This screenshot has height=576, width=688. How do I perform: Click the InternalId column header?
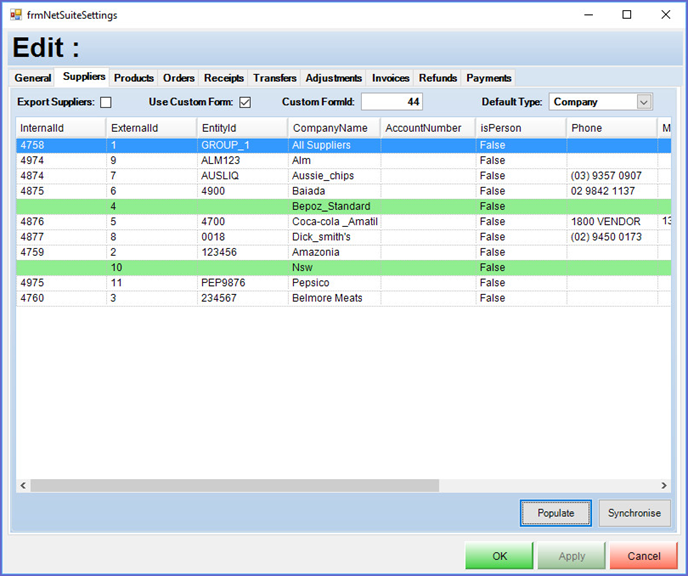tap(60, 128)
